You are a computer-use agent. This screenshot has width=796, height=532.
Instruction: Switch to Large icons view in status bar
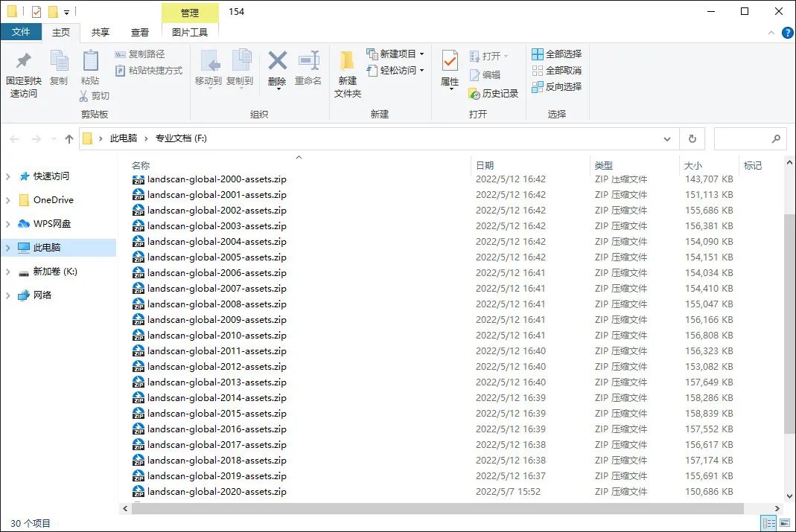[x=786, y=523]
